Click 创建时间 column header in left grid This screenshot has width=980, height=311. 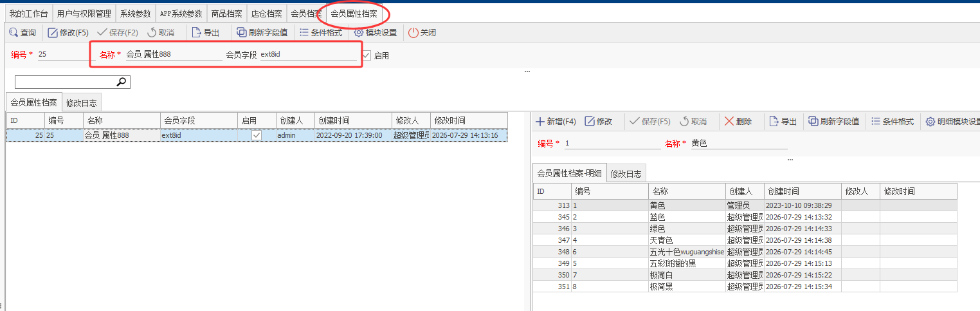(x=353, y=120)
